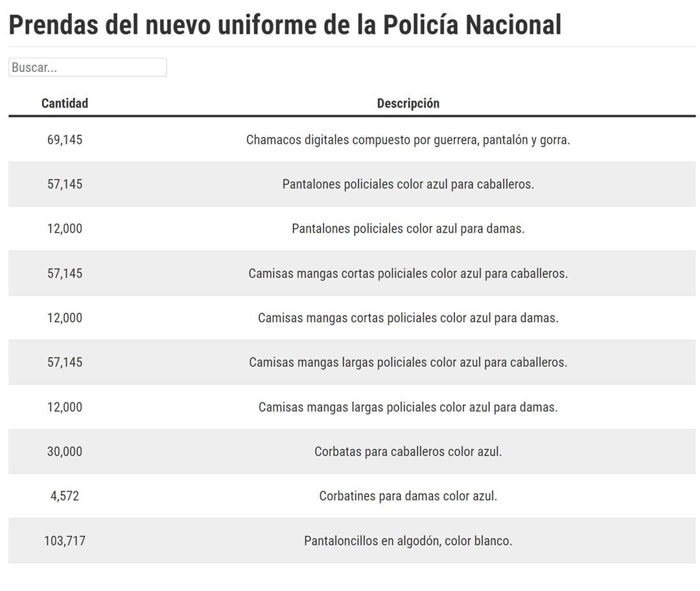Click the 12,000 quantity for pantalones damas
The height and width of the screenshot is (591, 700).
pyautogui.click(x=65, y=229)
